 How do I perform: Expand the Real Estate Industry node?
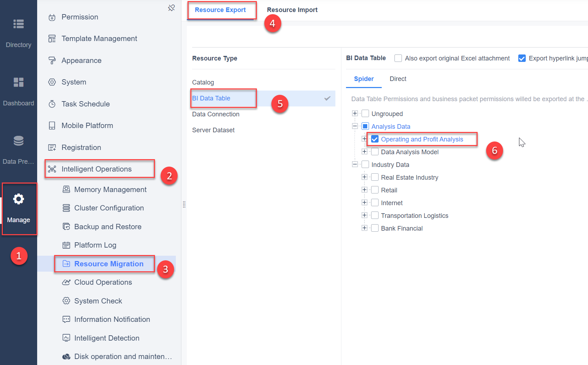tap(364, 177)
